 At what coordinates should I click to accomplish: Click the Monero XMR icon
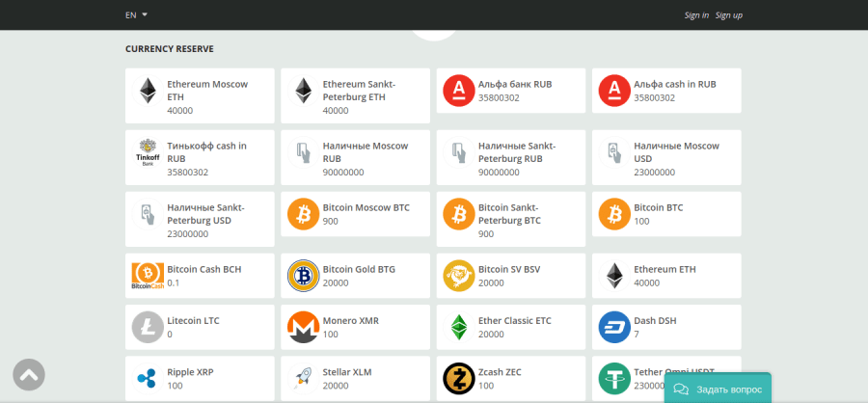tap(304, 327)
